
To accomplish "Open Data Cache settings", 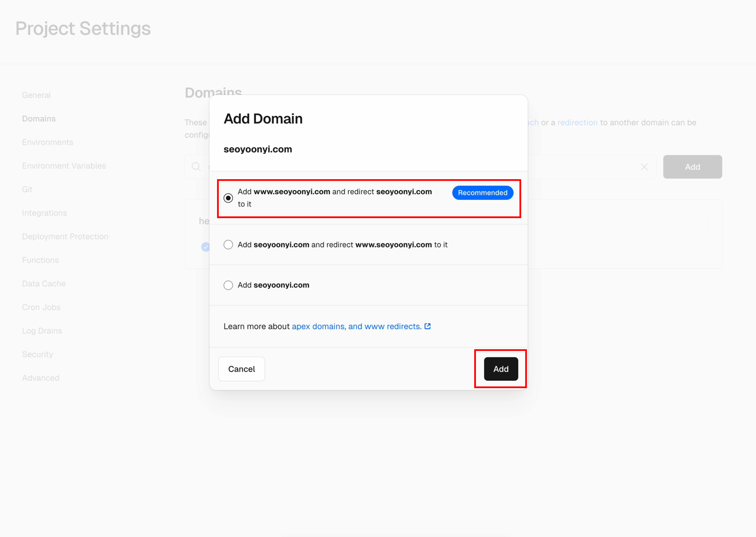I will tap(44, 283).
